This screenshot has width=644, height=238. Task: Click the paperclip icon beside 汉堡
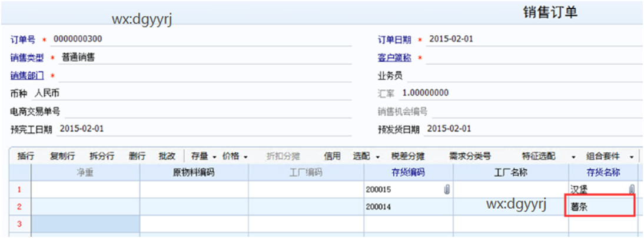point(631,190)
